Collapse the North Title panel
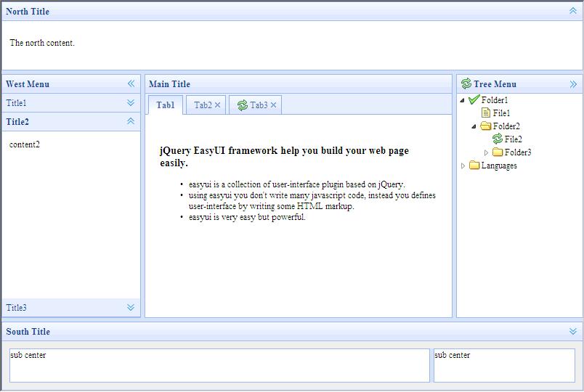This screenshot has width=584, height=392. coord(573,11)
